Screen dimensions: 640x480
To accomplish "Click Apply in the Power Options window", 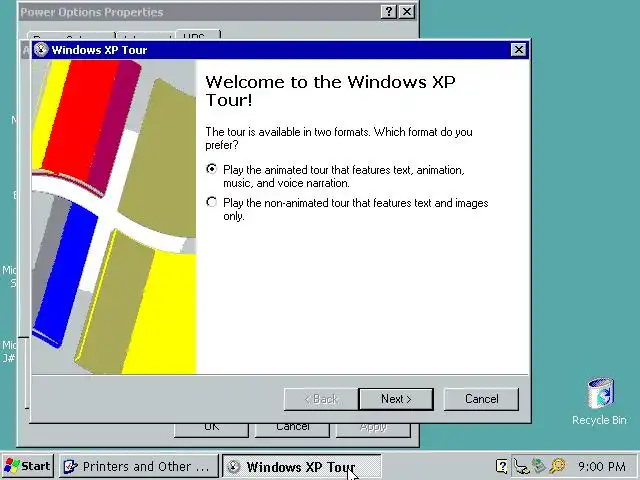I will 373,430.
